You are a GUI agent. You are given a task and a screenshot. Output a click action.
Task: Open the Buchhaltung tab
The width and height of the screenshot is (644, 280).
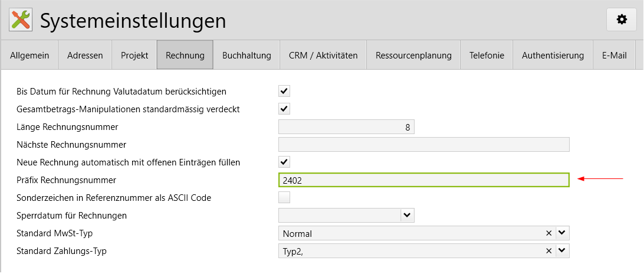click(247, 56)
